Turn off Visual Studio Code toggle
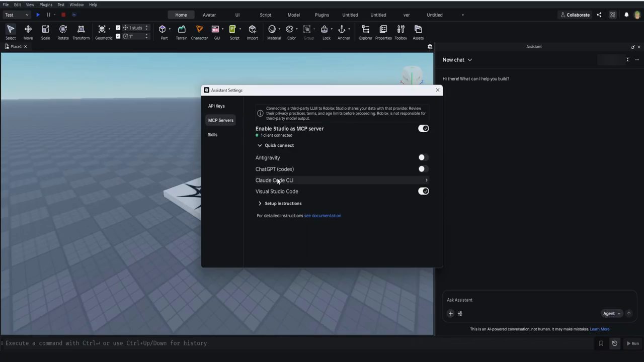The image size is (644, 362). click(x=424, y=191)
